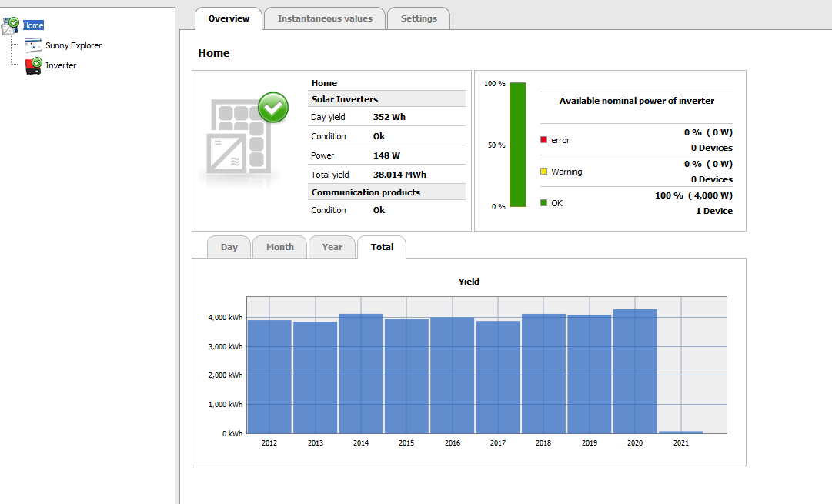Click the red Inverter device icon
The height and width of the screenshot is (504, 832).
(x=33, y=65)
